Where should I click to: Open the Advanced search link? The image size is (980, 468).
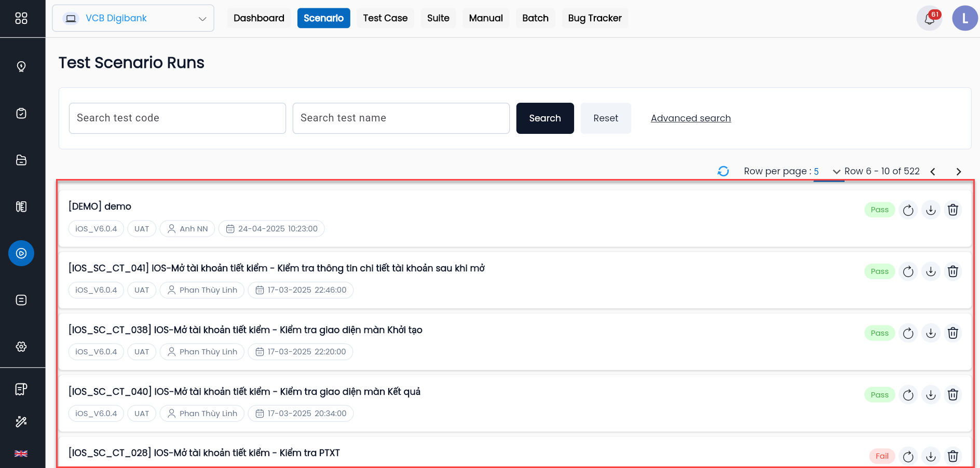[x=690, y=118]
